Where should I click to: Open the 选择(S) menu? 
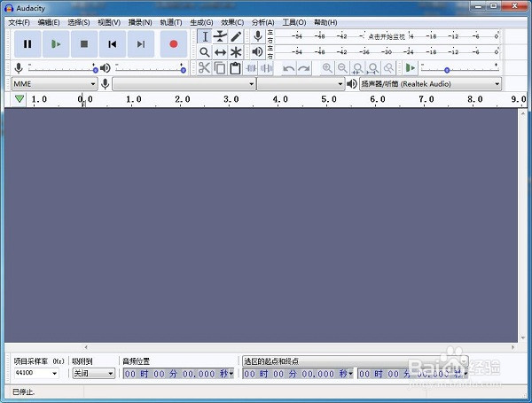click(x=79, y=22)
